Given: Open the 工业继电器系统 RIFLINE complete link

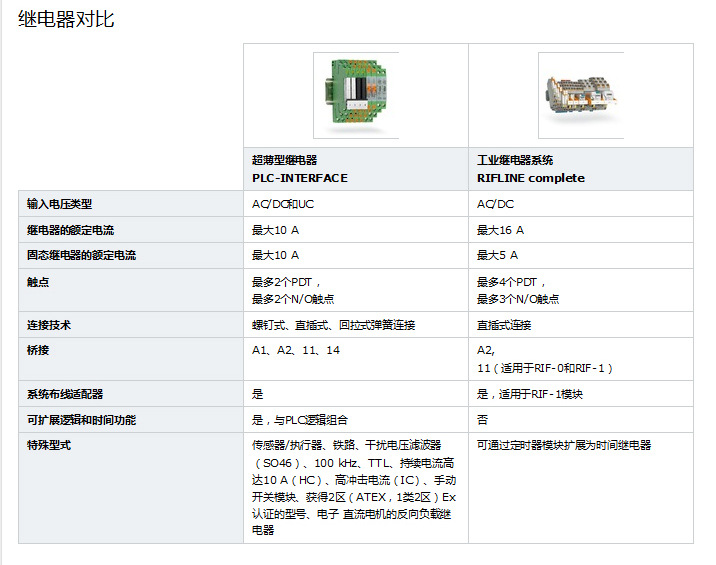Looking at the screenshot, I should pyautogui.click(x=530, y=169).
